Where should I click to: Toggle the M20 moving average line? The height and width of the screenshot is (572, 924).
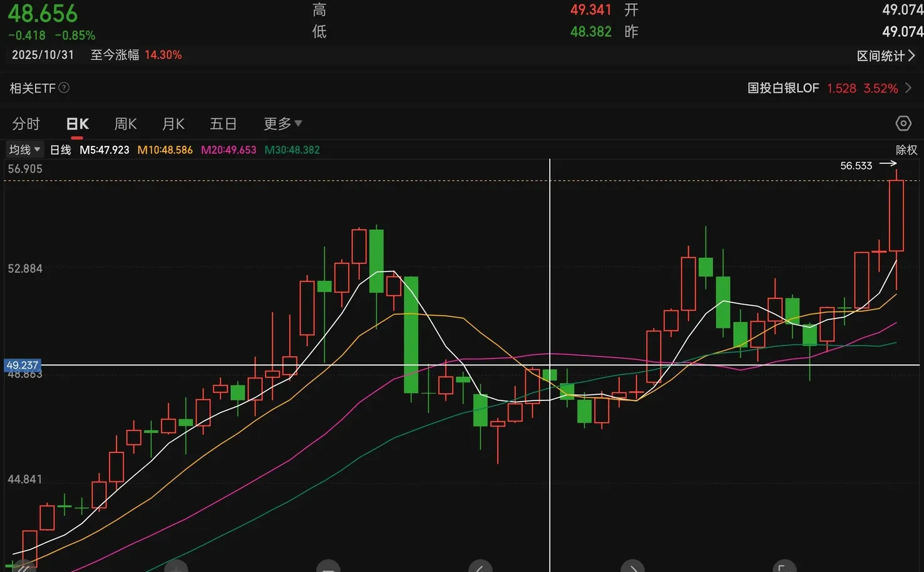(x=228, y=150)
